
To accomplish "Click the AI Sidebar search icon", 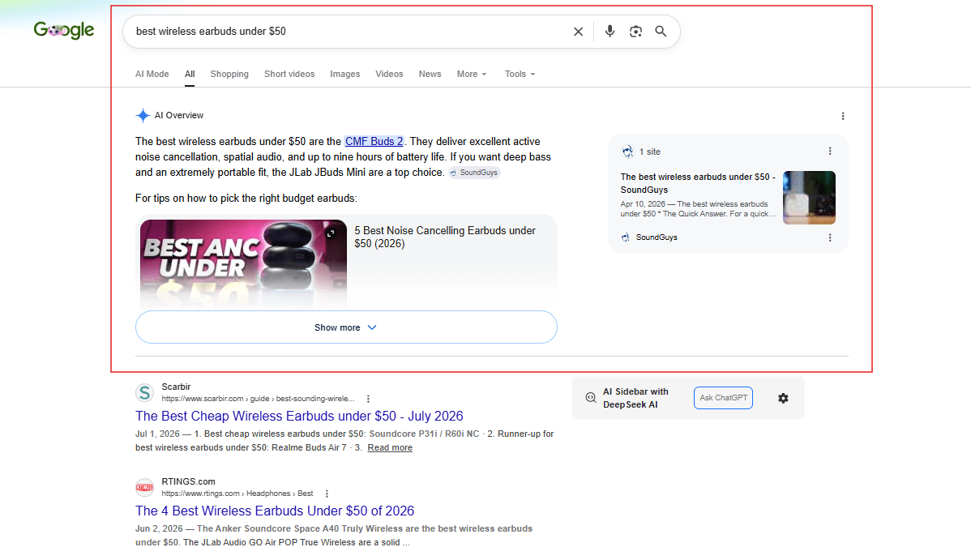I will tap(590, 398).
